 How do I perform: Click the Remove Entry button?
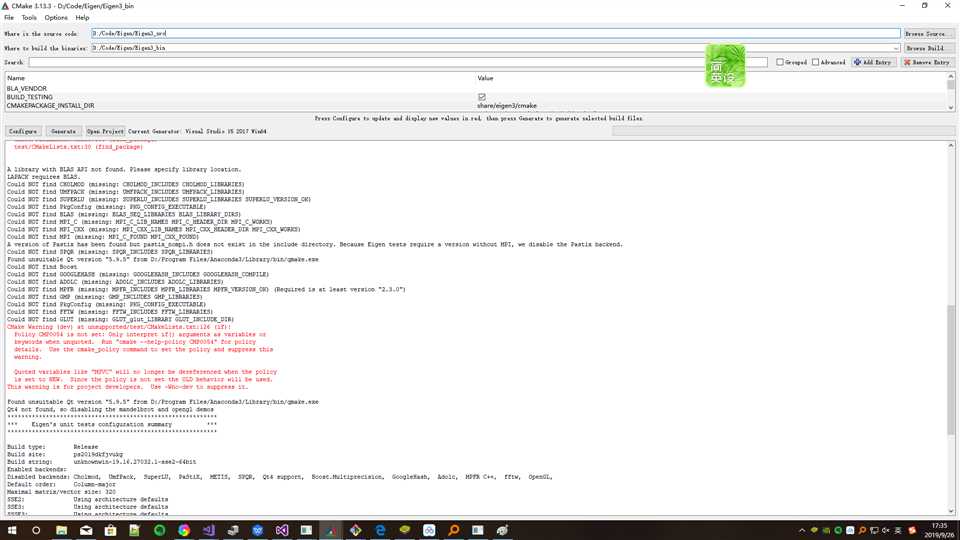point(927,62)
